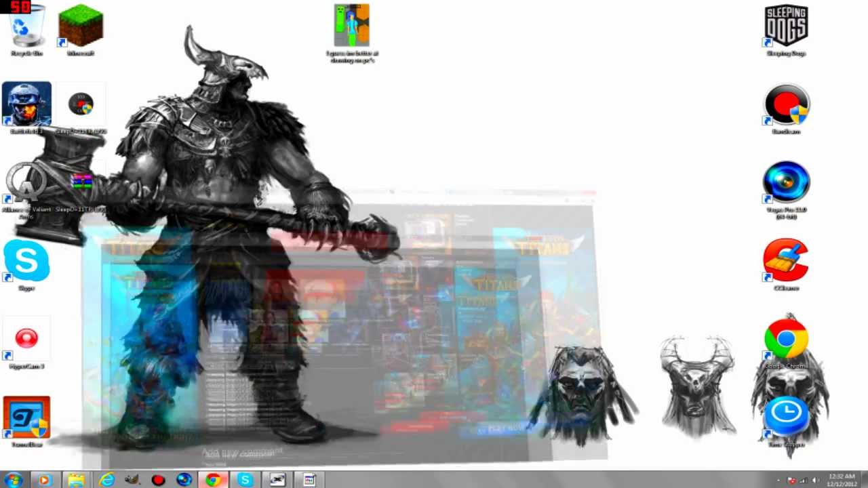Screen dimensions: 868x488
Task: Select the Alliance of Valiant Arms shortcut
Action: pos(26,190)
